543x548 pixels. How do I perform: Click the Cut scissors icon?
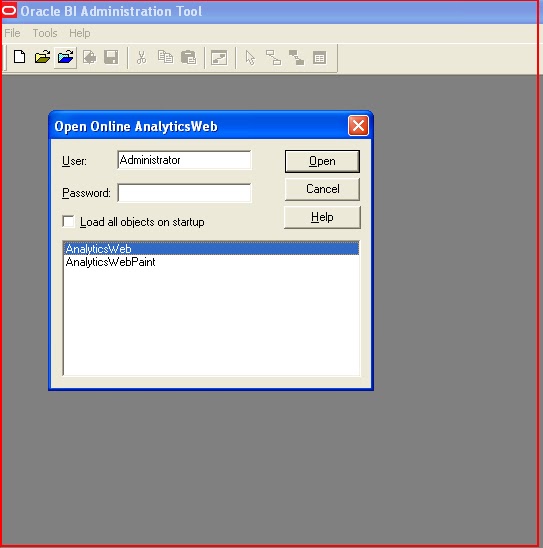click(x=142, y=57)
